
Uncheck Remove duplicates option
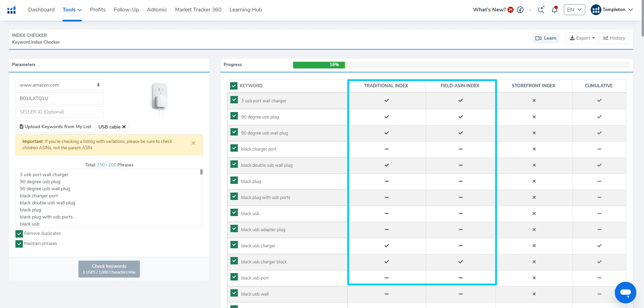pos(19,234)
